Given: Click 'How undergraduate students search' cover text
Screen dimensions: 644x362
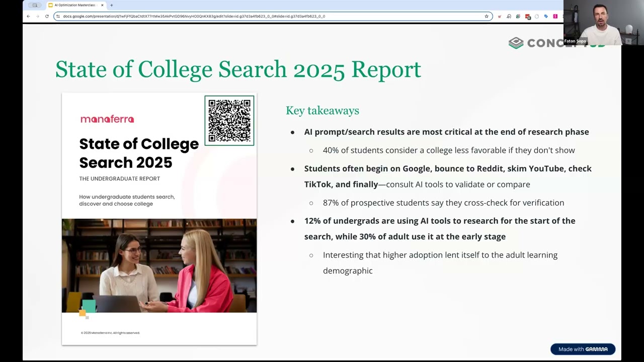Looking at the screenshot, I should tap(127, 200).
